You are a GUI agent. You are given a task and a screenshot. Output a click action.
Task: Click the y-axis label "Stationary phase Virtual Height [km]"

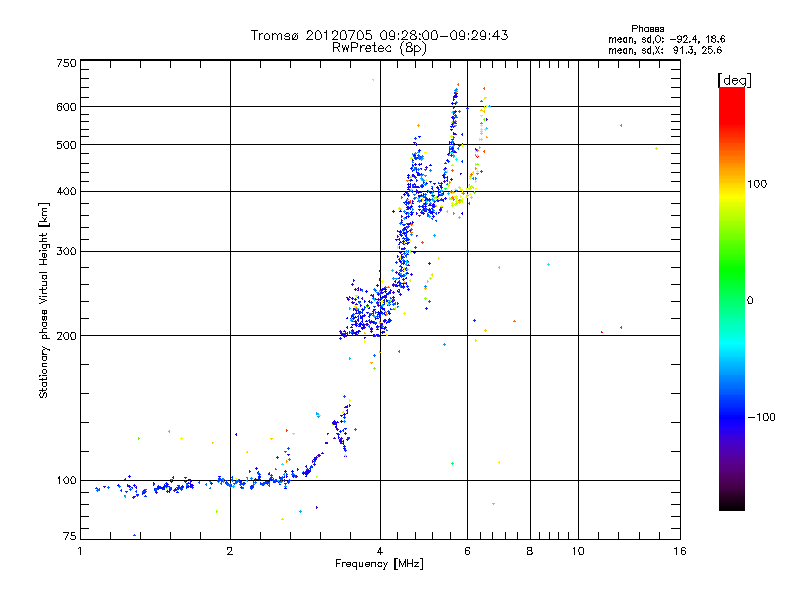click(x=44, y=301)
